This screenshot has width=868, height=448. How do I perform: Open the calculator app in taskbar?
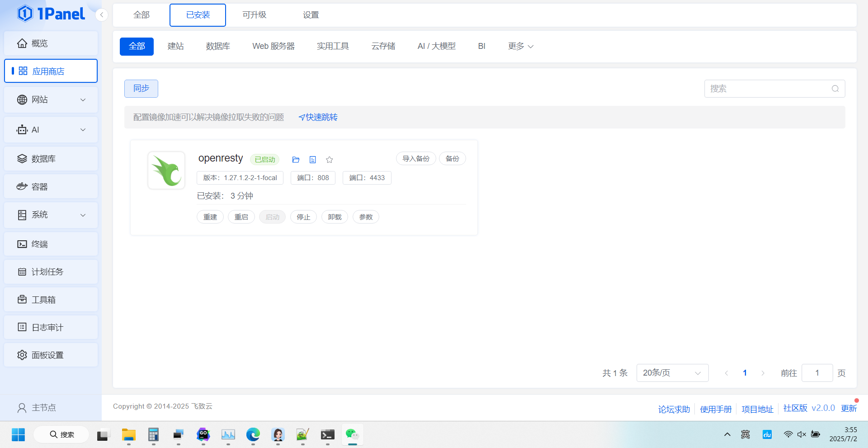154,434
